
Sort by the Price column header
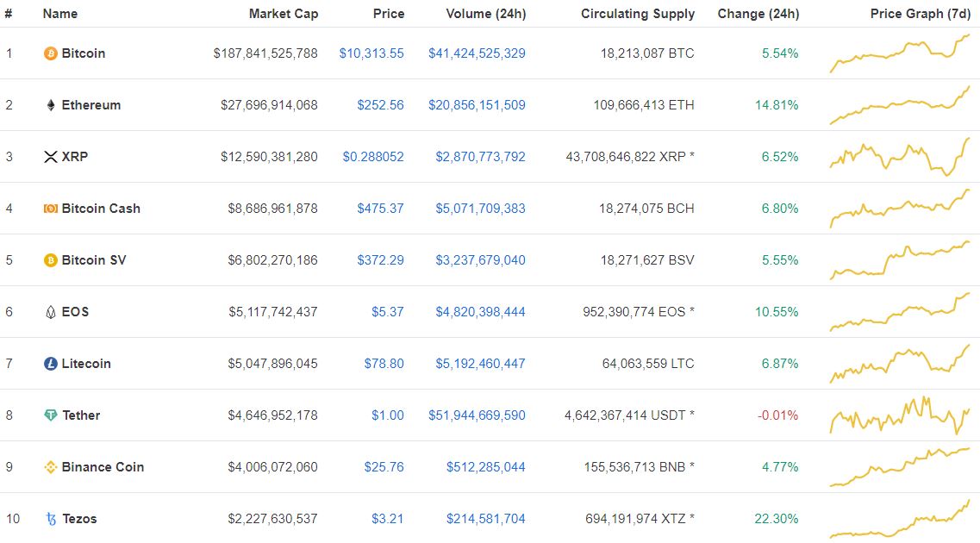[389, 14]
